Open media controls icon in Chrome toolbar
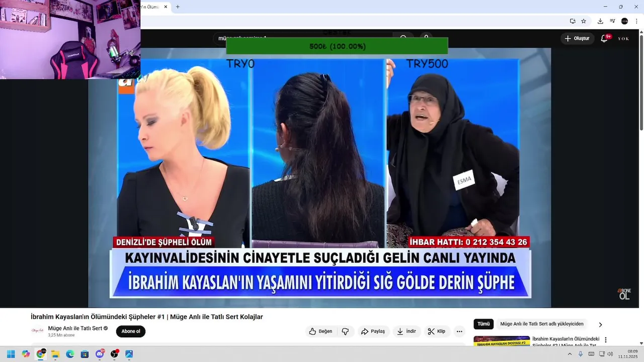 point(612,21)
